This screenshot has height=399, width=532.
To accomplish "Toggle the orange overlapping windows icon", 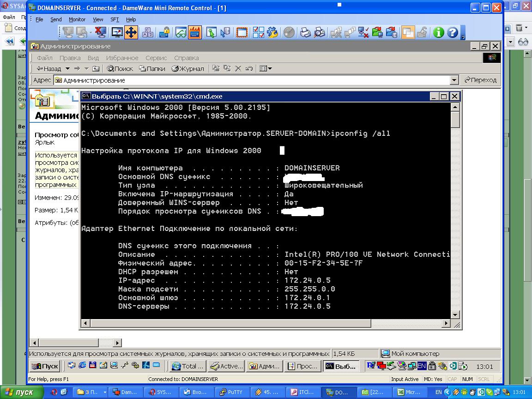I will [408, 33].
